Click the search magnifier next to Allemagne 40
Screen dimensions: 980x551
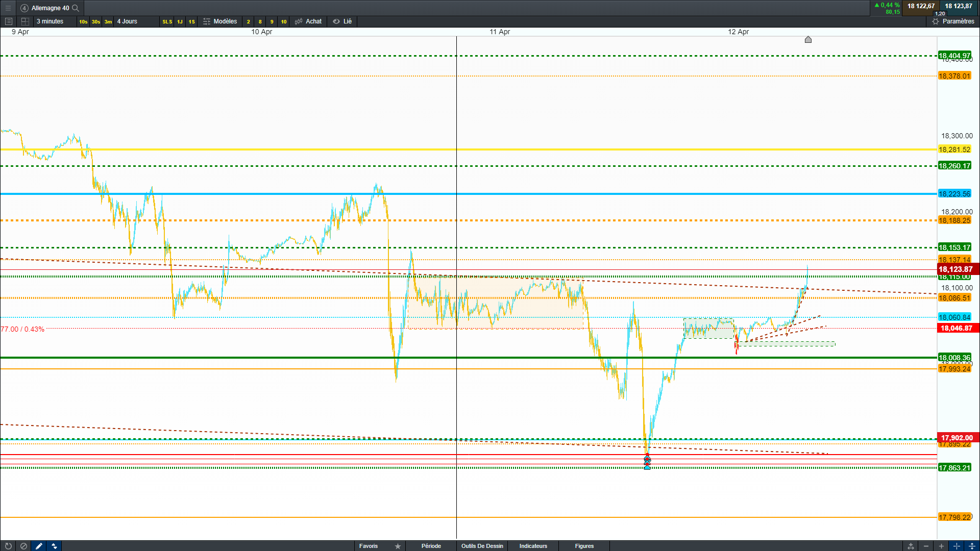click(76, 8)
